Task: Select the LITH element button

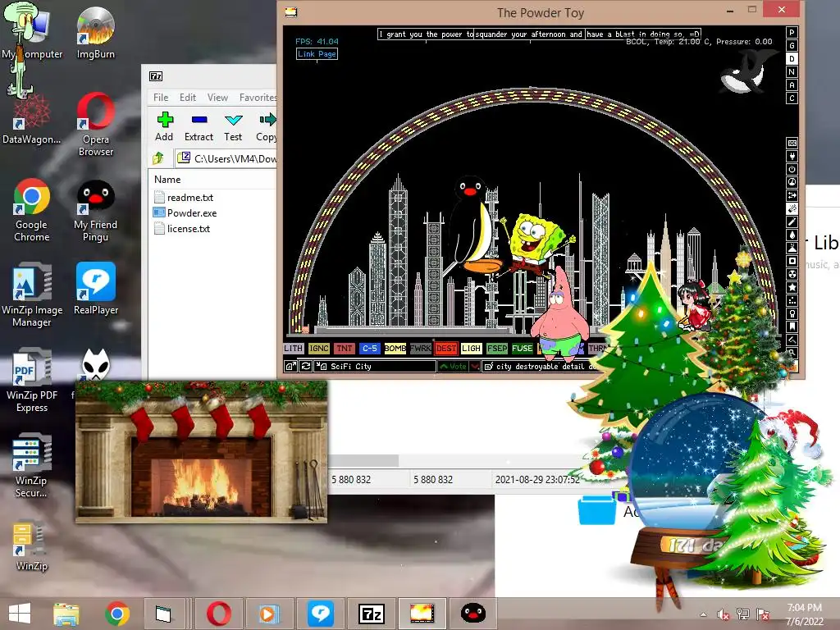Action: click(x=293, y=348)
